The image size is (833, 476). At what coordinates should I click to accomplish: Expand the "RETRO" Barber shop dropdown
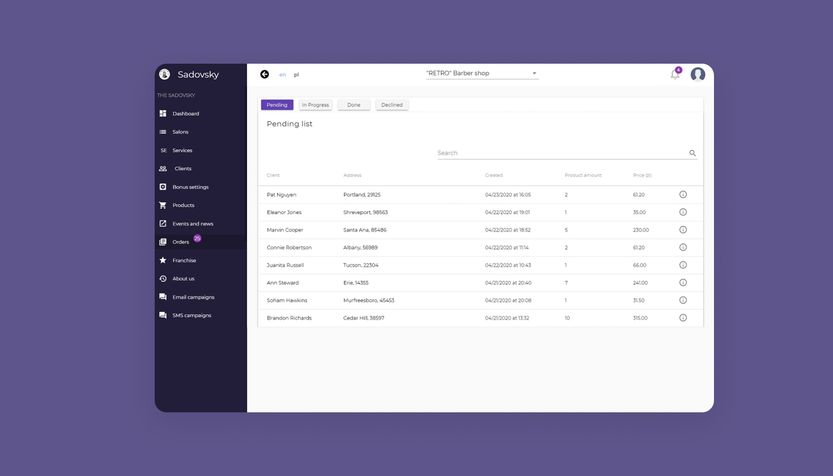534,73
